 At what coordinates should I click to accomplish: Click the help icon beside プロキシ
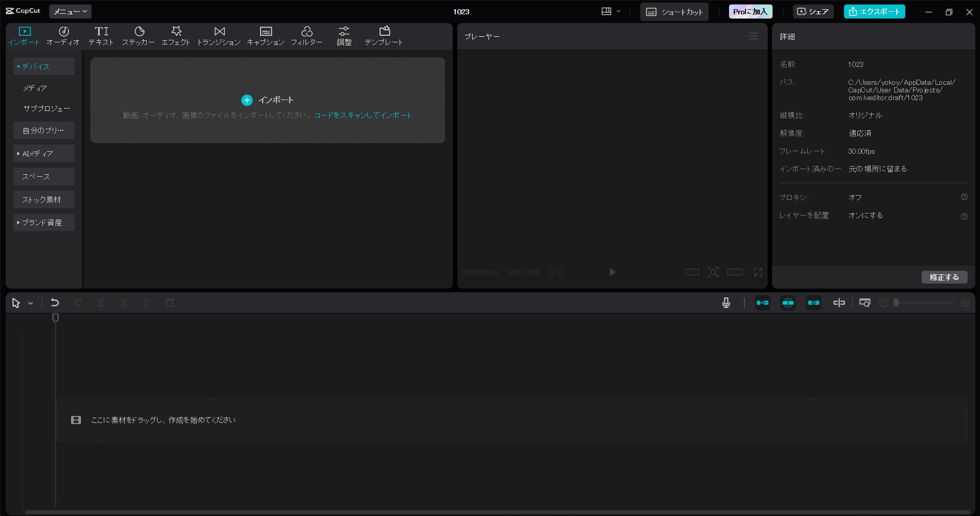(964, 197)
